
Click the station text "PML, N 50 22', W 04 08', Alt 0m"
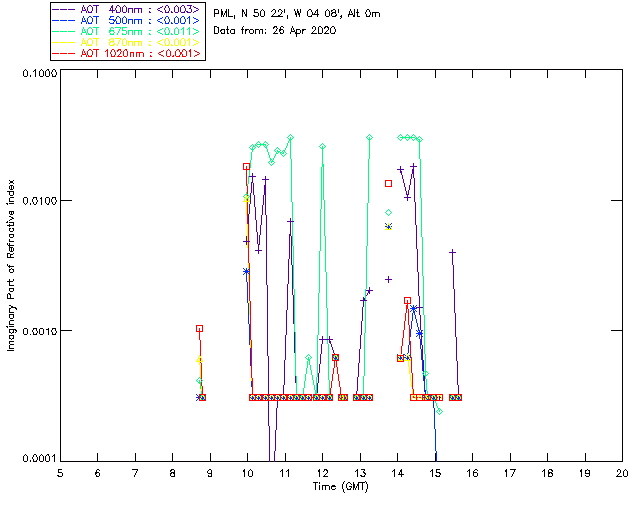[297, 14]
